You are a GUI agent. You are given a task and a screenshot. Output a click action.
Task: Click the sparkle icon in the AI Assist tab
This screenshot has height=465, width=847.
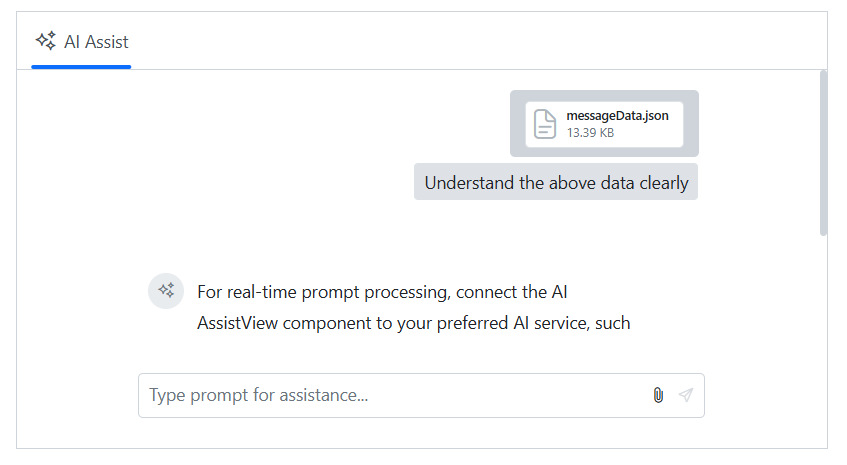pos(45,41)
